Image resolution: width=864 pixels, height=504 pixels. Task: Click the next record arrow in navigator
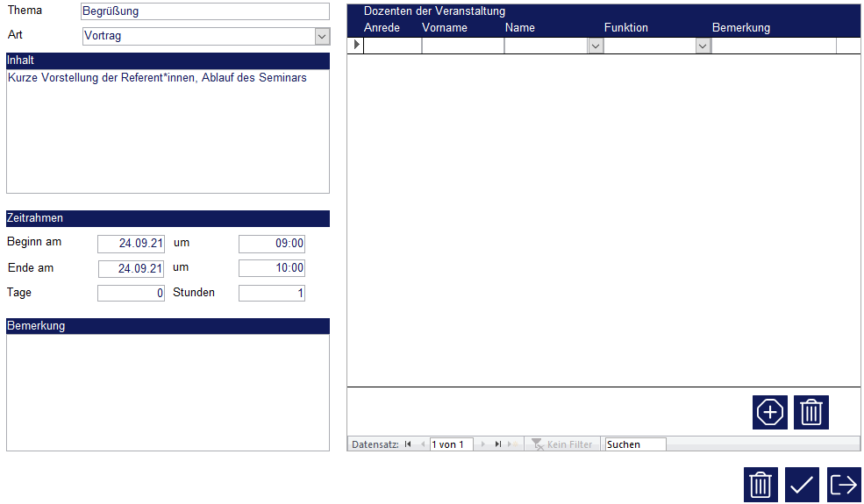coord(483,444)
